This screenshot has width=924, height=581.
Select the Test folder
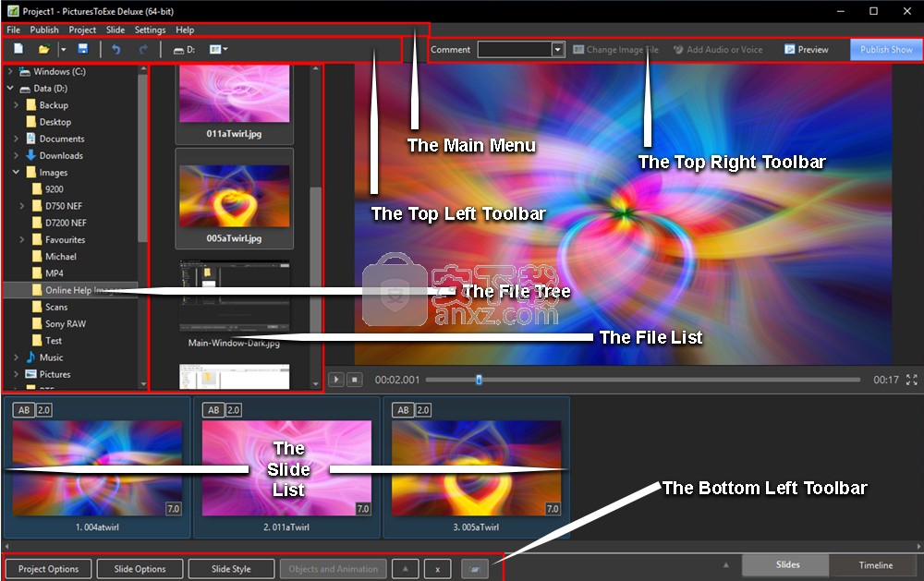point(46,341)
